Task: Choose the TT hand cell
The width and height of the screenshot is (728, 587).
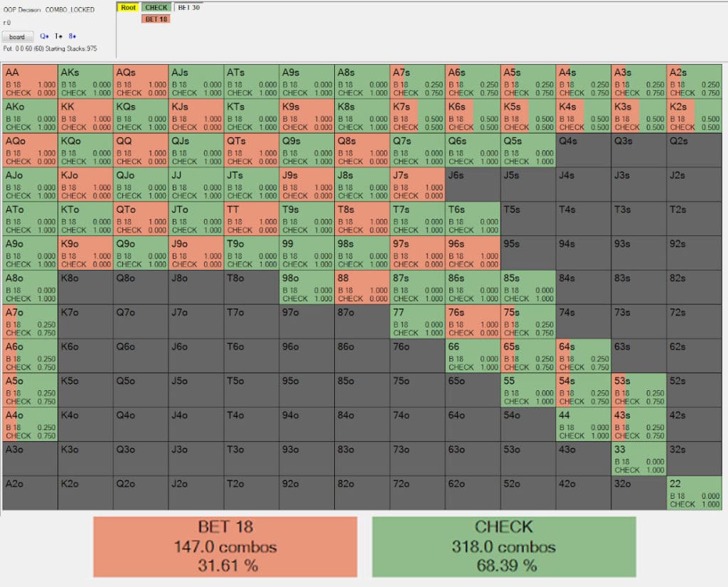Action: tap(252, 219)
